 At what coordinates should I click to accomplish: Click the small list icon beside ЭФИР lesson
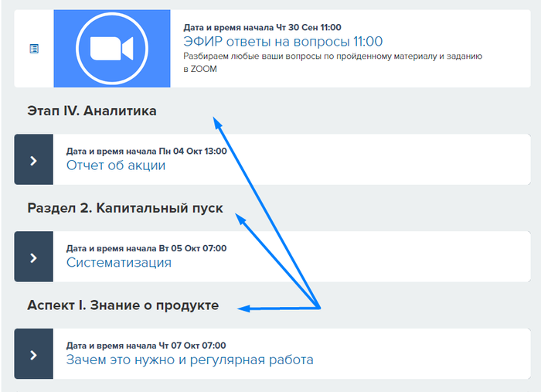tap(34, 49)
